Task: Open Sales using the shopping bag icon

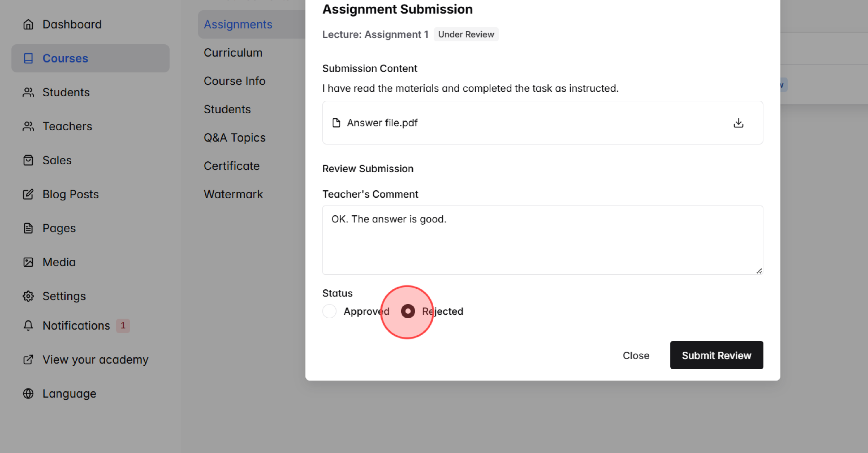Action: tap(28, 160)
